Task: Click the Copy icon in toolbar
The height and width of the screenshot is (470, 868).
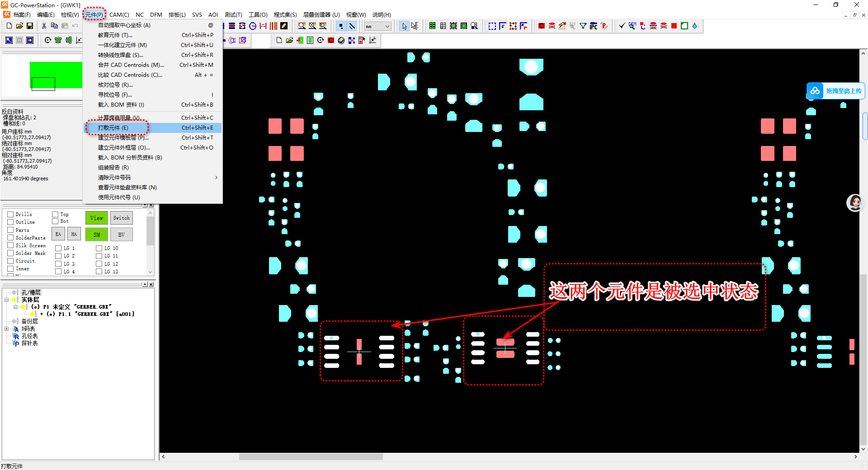Action: [54, 26]
